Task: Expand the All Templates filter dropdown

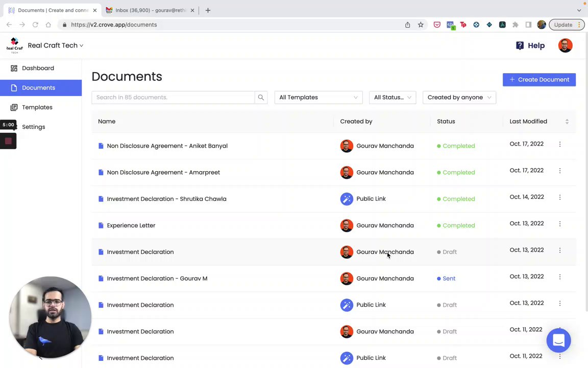Action: [x=318, y=98]
